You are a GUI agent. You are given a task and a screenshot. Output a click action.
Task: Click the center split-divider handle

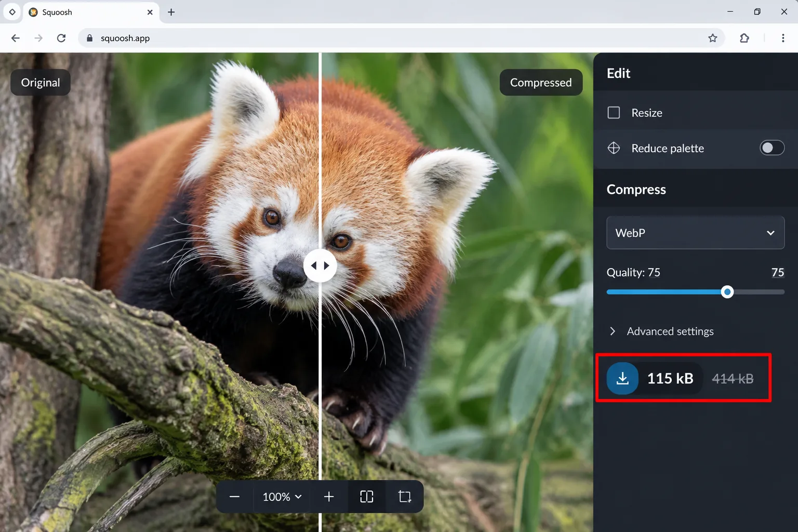tap(320, 265)
